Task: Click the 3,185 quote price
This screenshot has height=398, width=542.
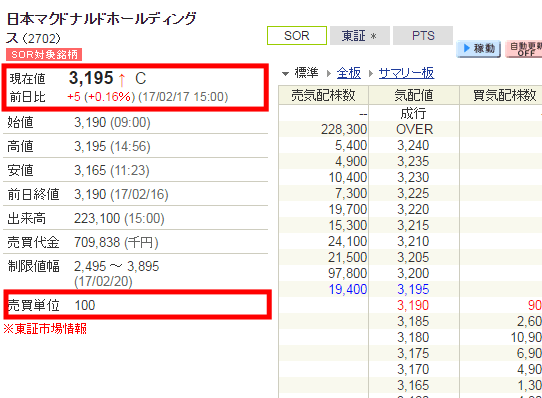Action: pos(413,321)
